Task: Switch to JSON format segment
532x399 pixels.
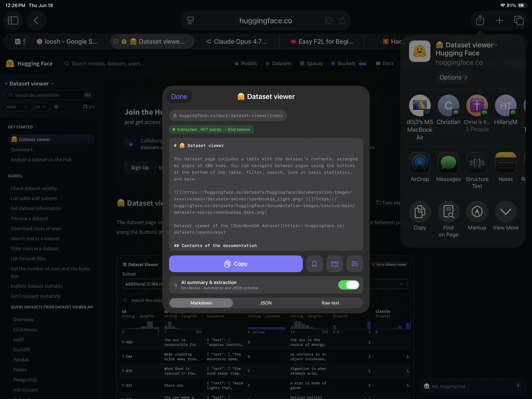Action: (266, 303)
